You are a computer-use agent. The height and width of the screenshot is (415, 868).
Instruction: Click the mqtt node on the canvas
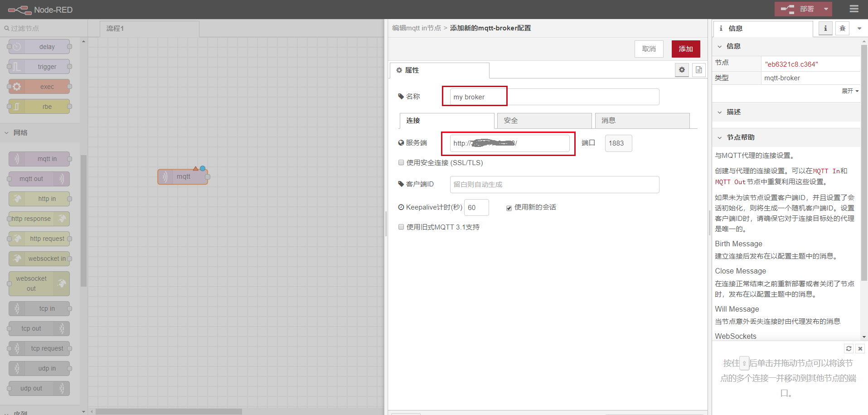[183, 176]
